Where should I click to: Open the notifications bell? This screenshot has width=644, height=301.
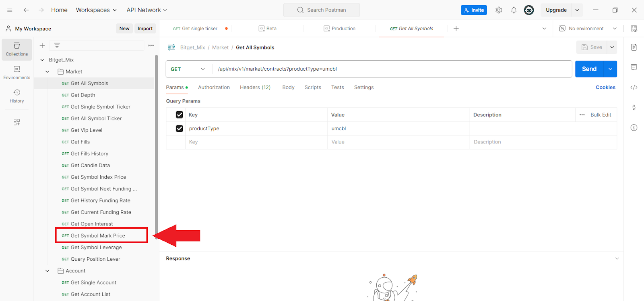(514, 10)
